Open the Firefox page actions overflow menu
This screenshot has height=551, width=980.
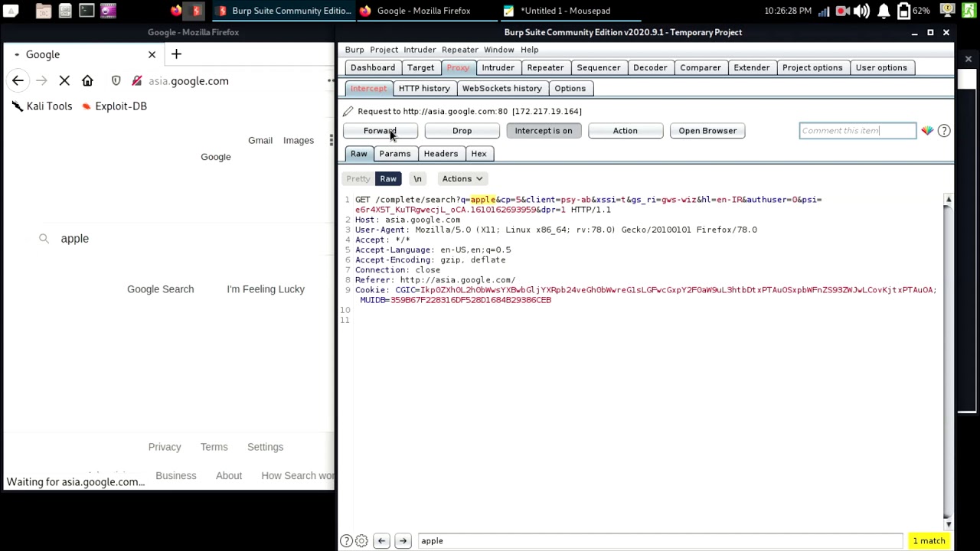329,80
